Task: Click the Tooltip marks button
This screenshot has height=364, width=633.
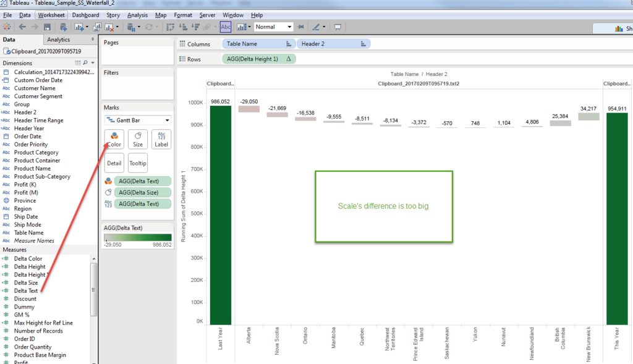Action: pyautogui.click(x=138, y=163)
